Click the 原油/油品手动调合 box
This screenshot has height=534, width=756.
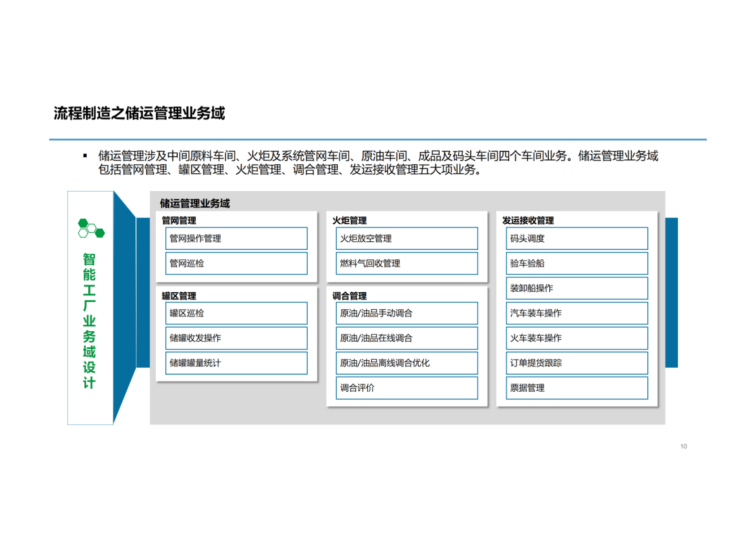click(407, 313)
